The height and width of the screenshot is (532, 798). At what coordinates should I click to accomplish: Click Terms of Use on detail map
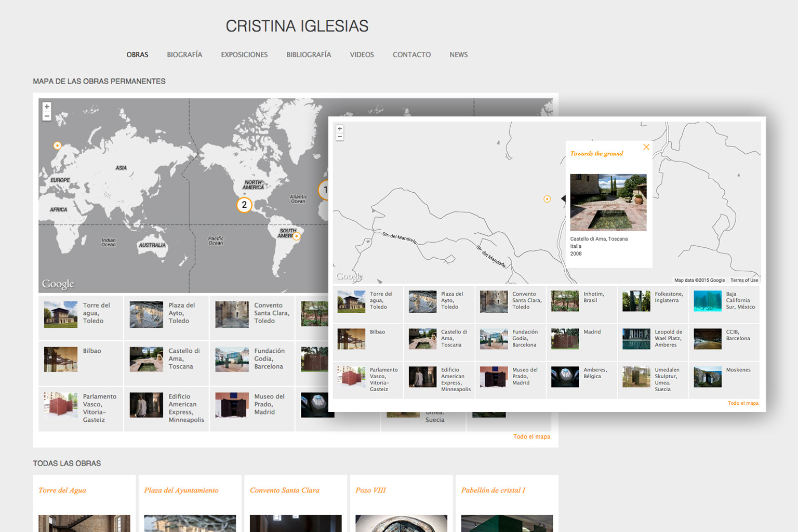744,280
